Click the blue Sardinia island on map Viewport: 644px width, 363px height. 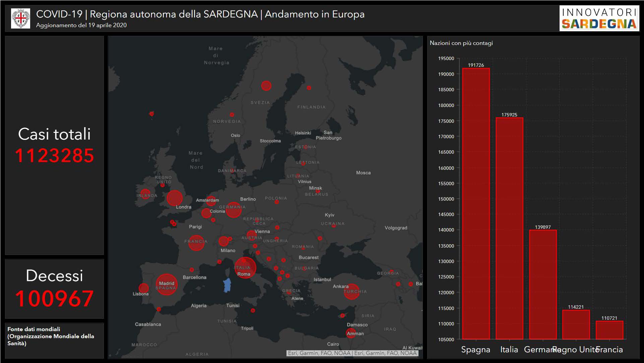[228, 285]
